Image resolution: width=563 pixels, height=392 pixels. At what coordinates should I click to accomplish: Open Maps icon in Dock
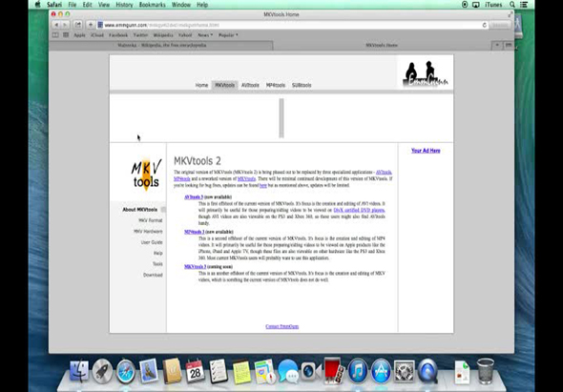click(x=264, y=371)
